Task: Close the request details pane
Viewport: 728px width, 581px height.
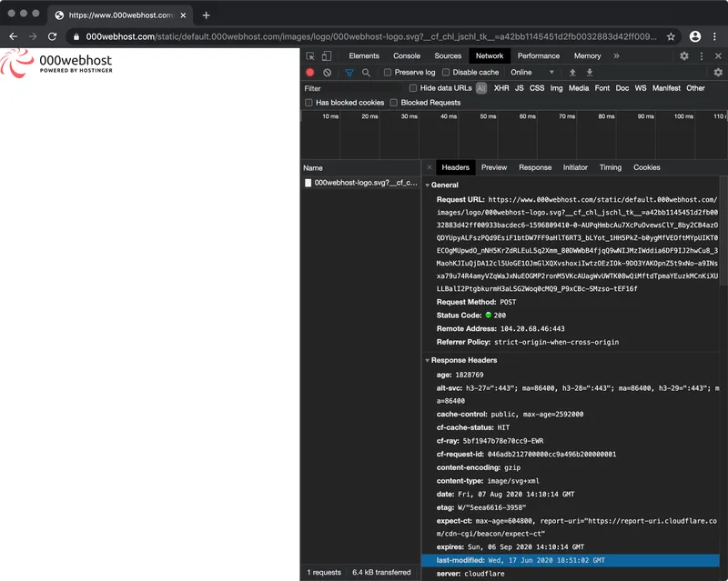Action: click(429, 167)
